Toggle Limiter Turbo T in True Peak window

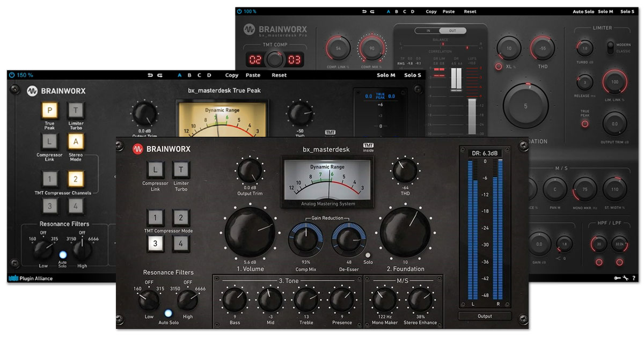[x=76, y=111]
